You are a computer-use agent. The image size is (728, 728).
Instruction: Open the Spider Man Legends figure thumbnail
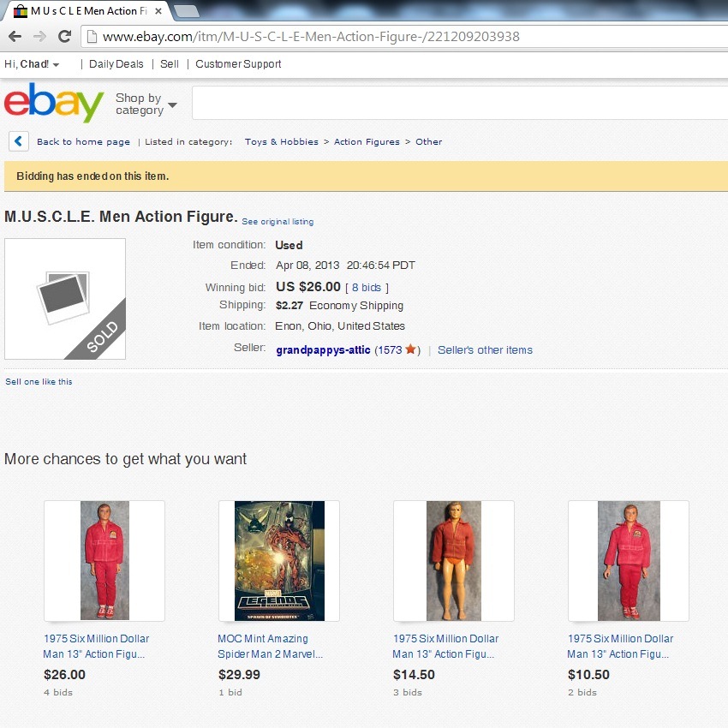pos(279,560)
